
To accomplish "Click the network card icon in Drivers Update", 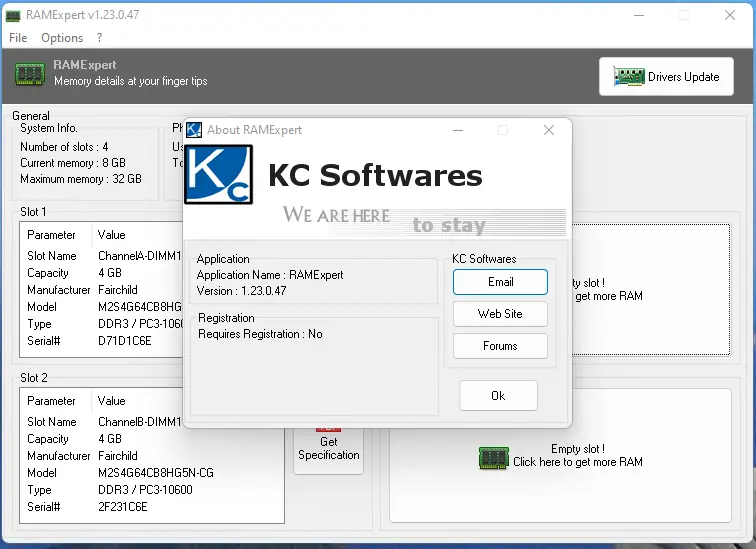I will click(629, 77).
